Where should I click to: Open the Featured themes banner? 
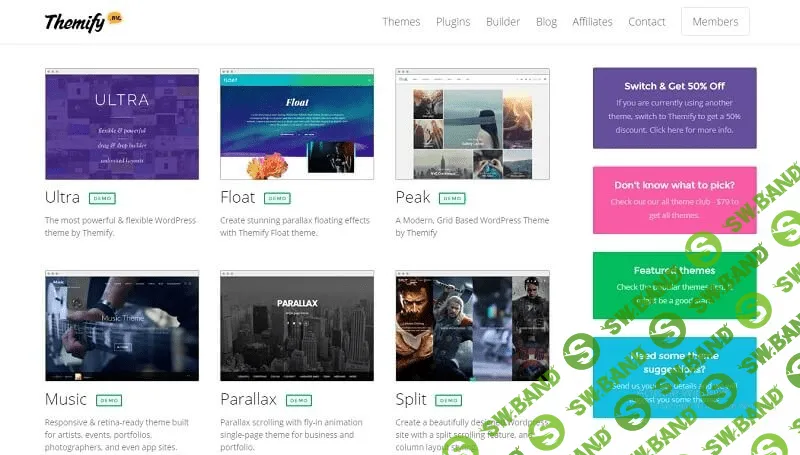[674, 286]
